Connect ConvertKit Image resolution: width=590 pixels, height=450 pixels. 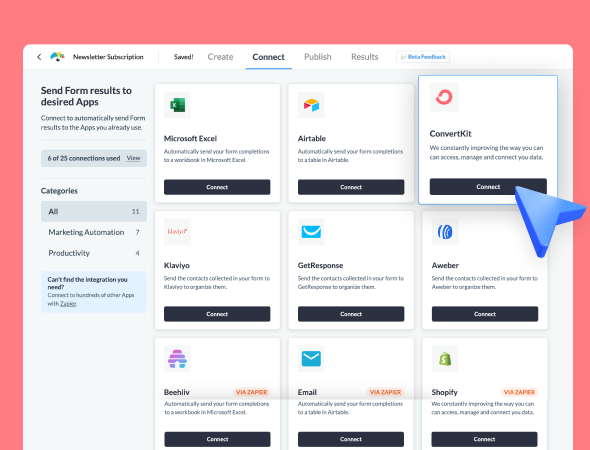[x=488, y=187]
